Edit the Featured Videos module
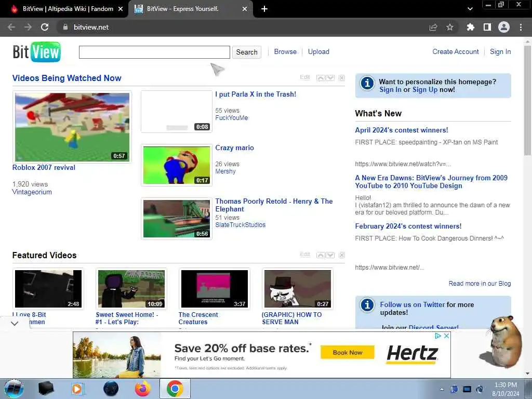 coord(304,255)
